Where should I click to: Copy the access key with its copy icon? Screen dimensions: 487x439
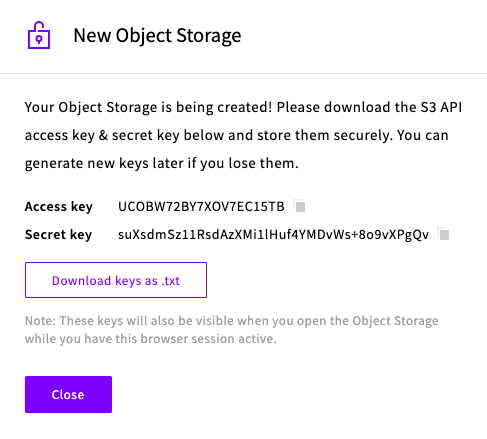pos(299,206)
